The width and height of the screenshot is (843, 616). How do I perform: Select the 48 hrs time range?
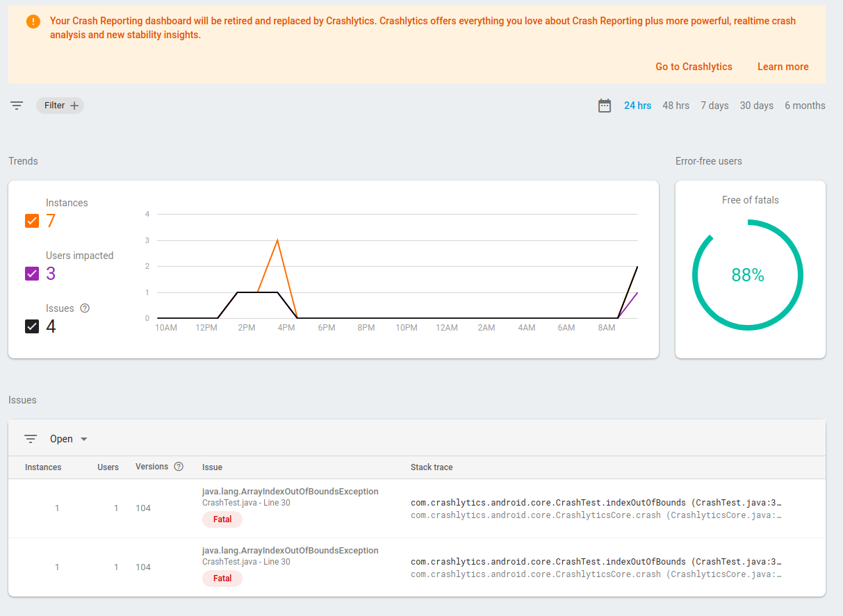click(x=676, y=106)
